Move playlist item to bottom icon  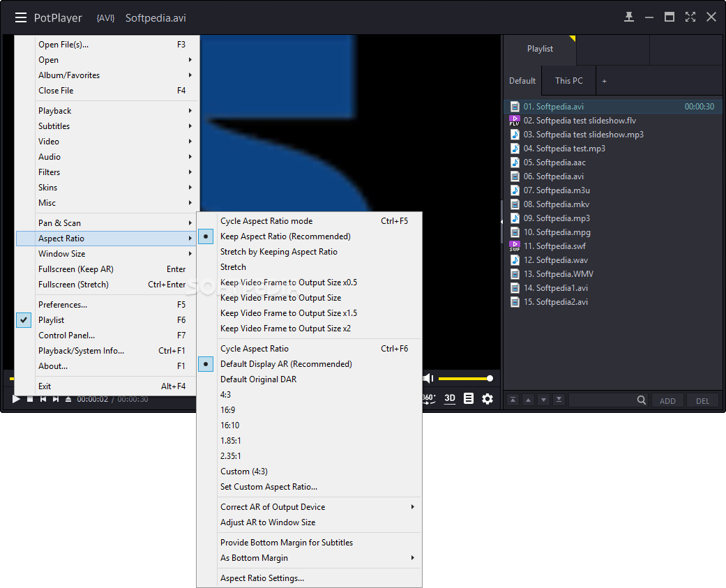pos(559,400)
